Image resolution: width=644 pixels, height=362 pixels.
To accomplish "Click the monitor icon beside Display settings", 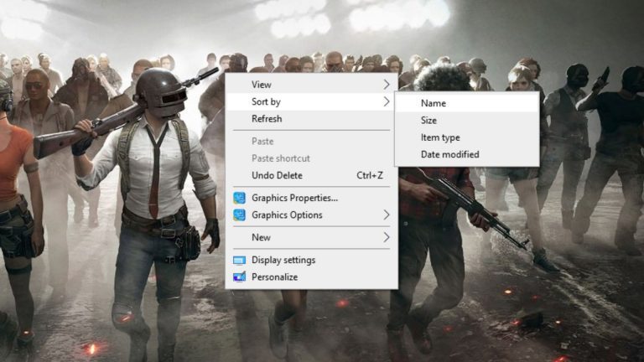I will pyautogui.click(x=239, y=260).
